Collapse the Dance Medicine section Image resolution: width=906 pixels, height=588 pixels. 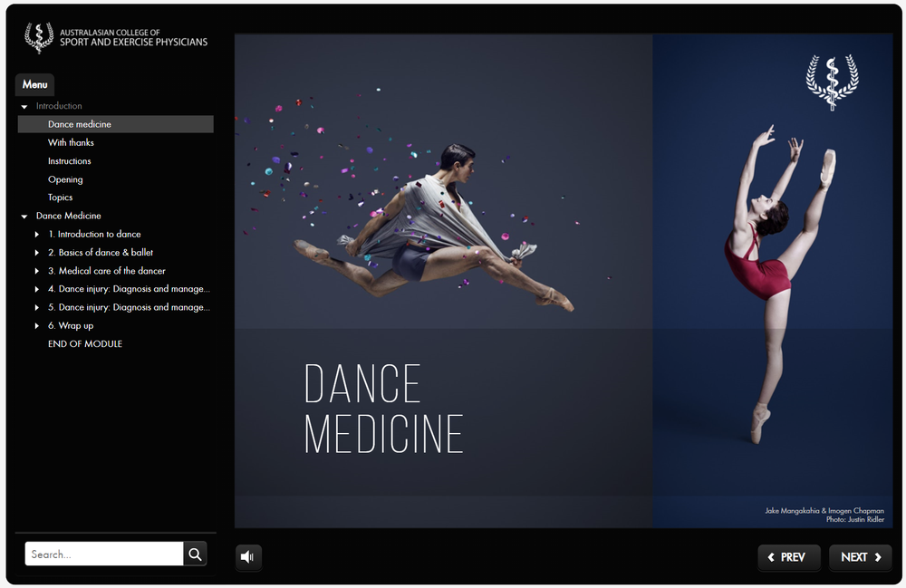tap(23, 216)
